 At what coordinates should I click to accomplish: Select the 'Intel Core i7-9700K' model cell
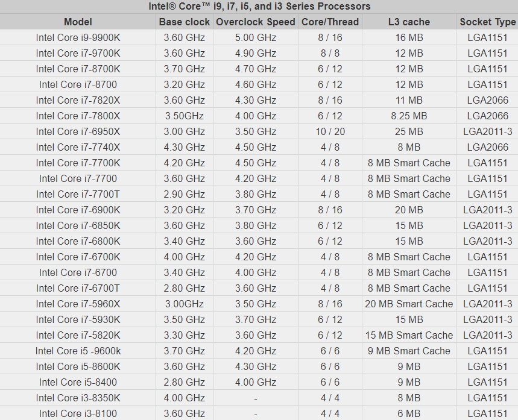coord(78,53)
